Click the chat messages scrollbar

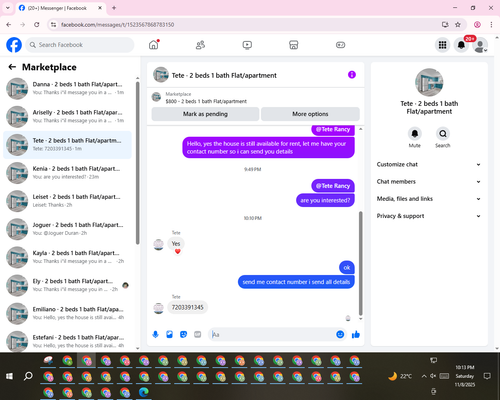coord(360,263)
